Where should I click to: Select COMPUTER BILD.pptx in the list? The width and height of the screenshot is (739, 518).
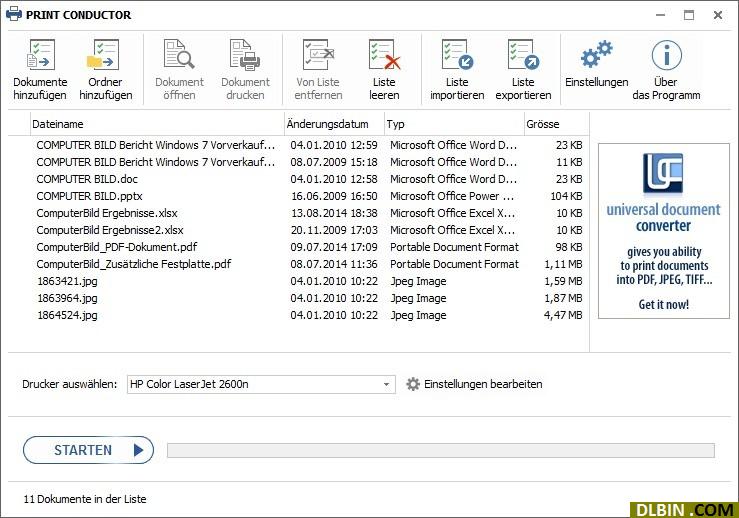(89, 196)
